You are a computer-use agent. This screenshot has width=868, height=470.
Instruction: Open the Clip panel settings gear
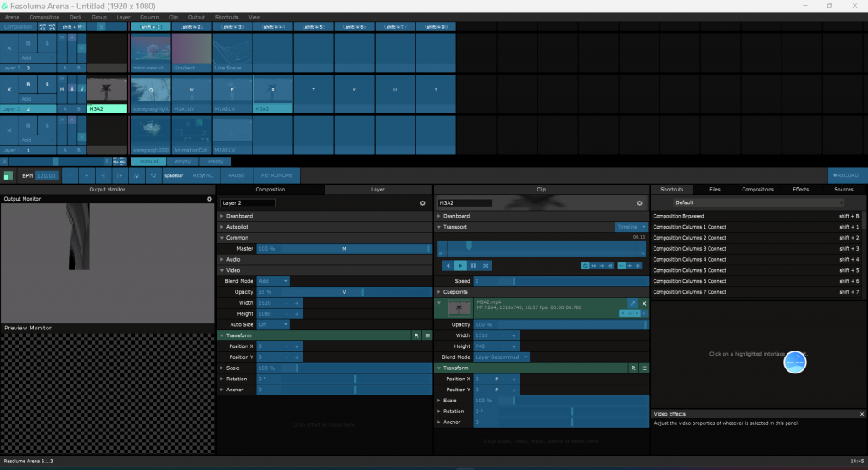639,203
